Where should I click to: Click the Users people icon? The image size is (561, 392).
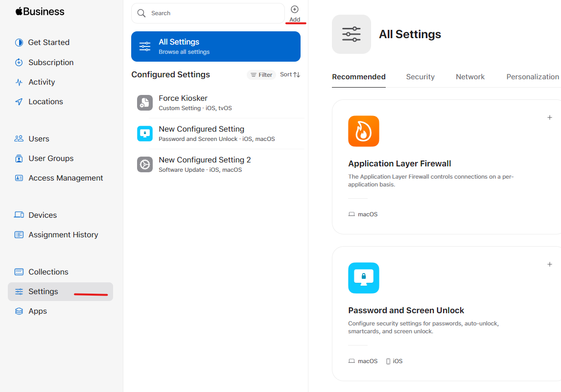19,138
